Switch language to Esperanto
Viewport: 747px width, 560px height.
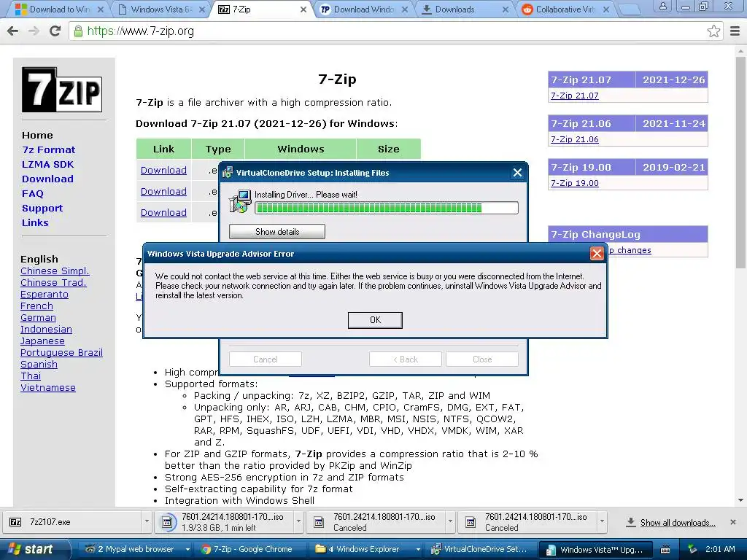pos(44,295)
